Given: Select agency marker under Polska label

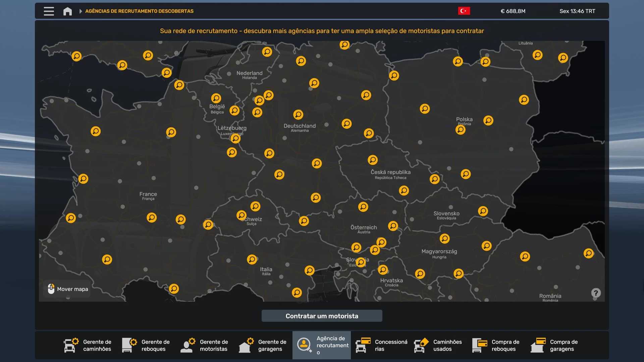Looking at the screenshot, I should point(460,130).
